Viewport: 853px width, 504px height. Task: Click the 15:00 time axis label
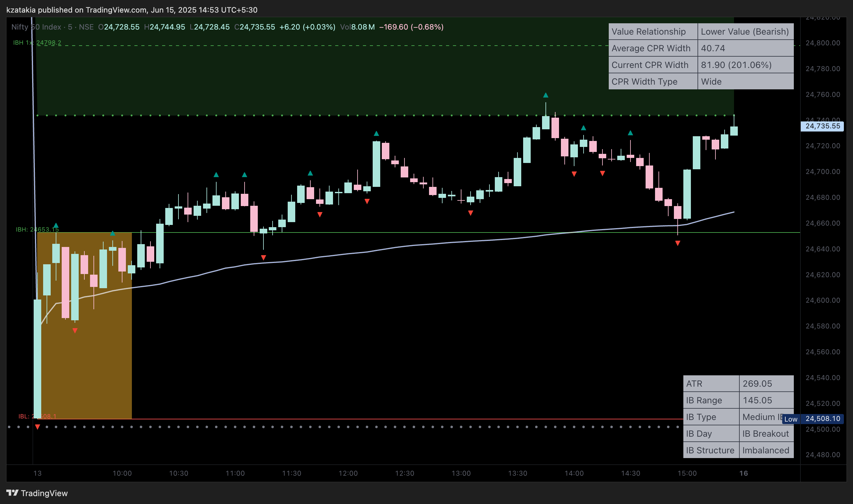click(687, 473)
